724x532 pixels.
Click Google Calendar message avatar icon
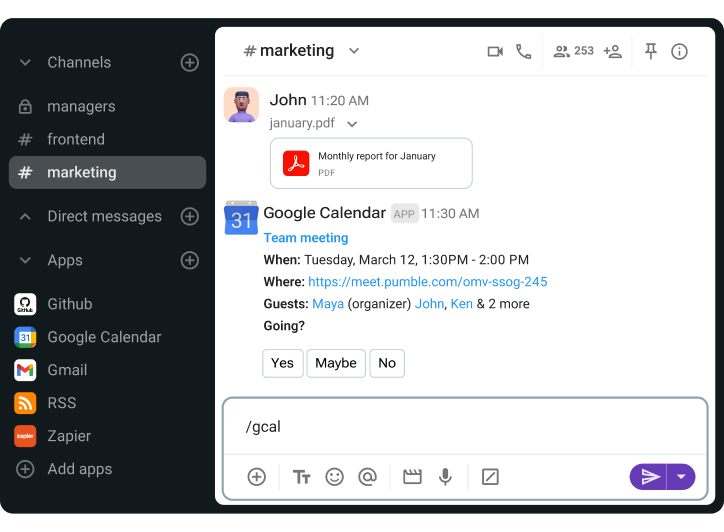coord(241,218)
